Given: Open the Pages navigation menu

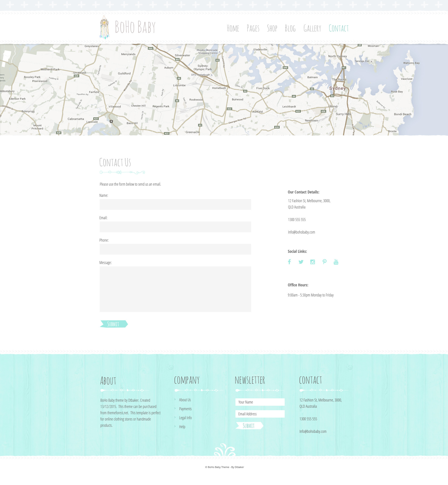Looking at the screenshot, I should [253, 28].
